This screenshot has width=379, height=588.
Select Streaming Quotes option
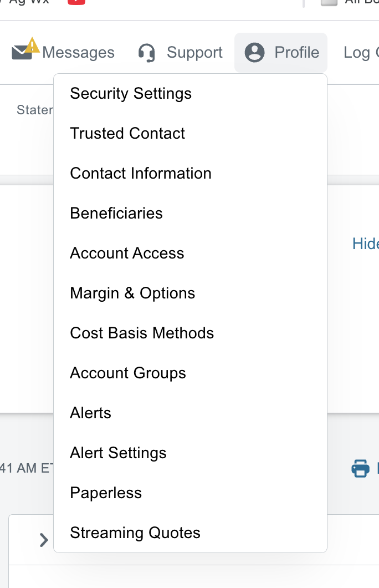(x=135, y=533)
